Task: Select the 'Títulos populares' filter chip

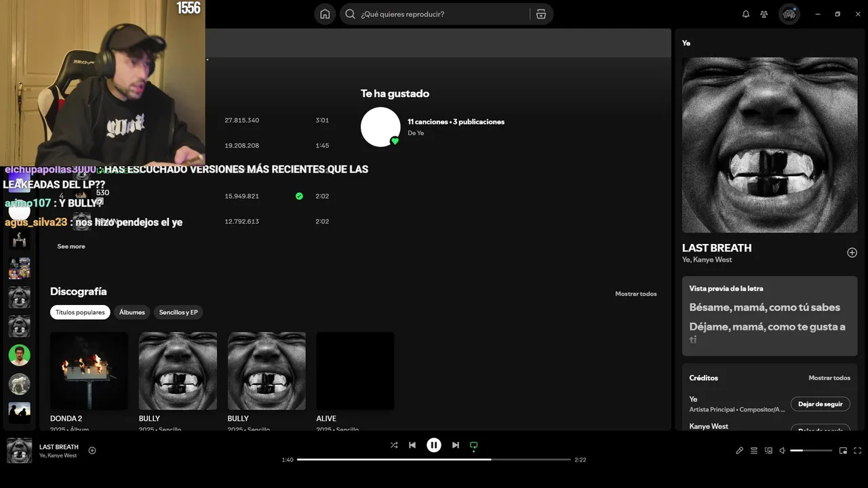Action: tap(80, 312)
